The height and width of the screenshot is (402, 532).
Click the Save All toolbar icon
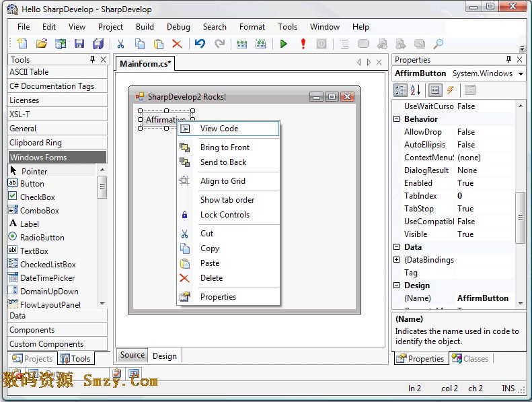point(98,44)
